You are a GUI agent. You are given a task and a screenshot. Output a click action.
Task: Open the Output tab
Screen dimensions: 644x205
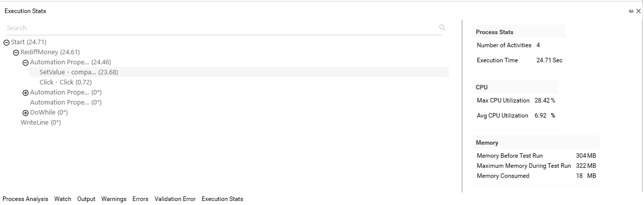click(86, 199)
